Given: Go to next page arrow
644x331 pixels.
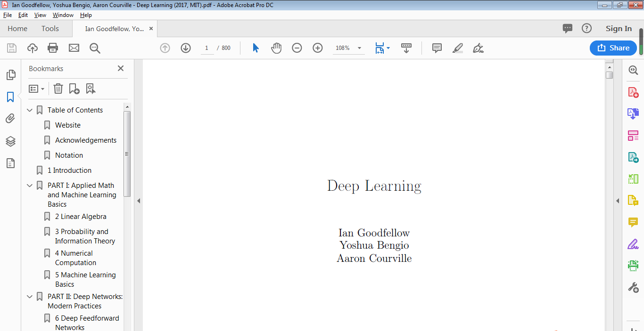Looking at the screenshot, I should pos(186,48).
